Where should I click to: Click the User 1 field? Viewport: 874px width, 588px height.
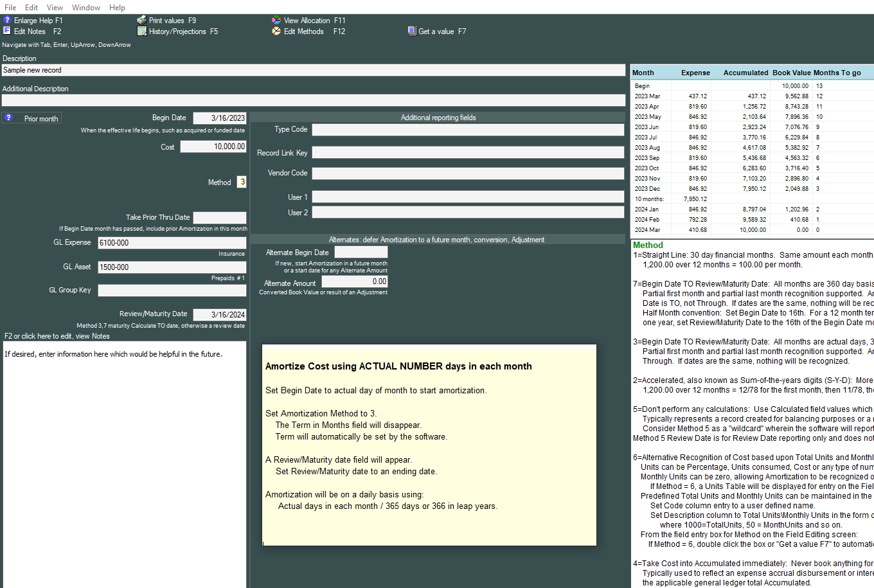pos(468,197)
